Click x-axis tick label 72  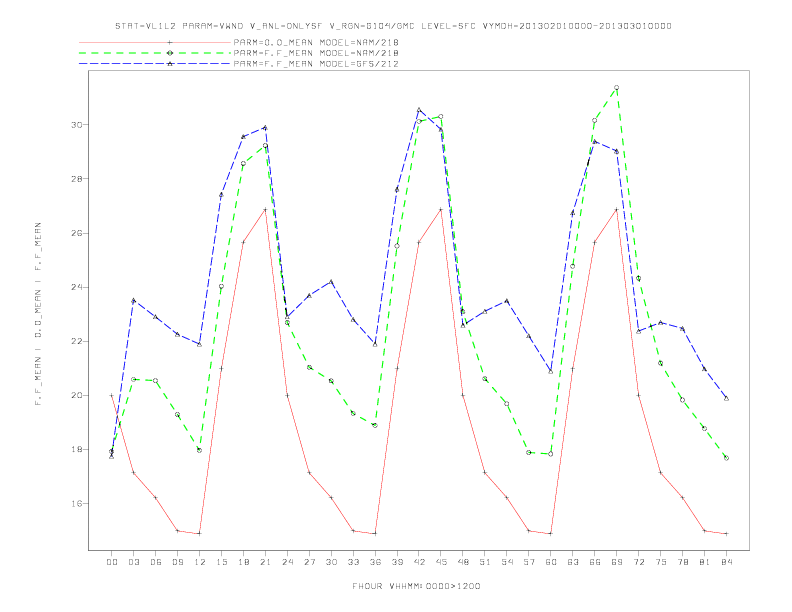pos(638,562)
